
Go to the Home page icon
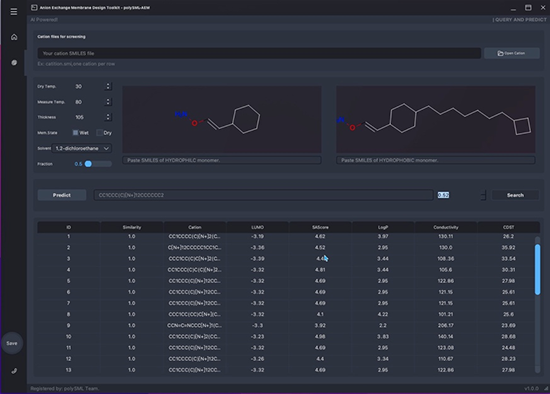pyautogui.click(x=14, y=37)
